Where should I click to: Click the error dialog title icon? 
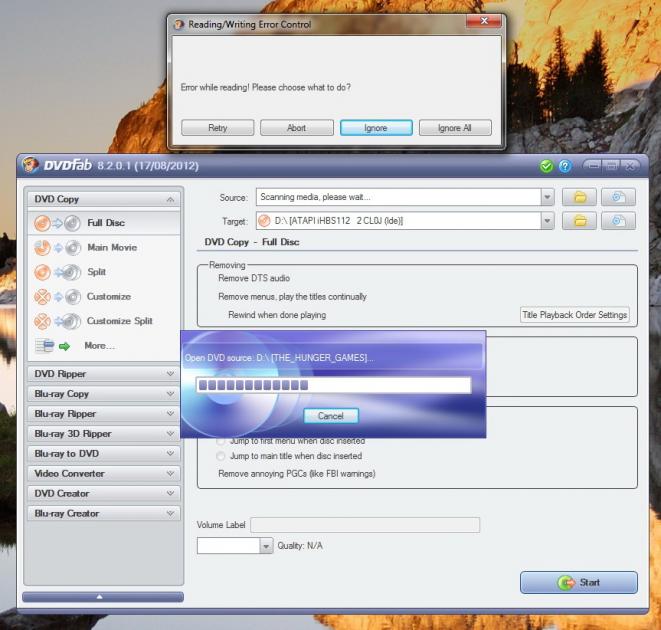179,24
